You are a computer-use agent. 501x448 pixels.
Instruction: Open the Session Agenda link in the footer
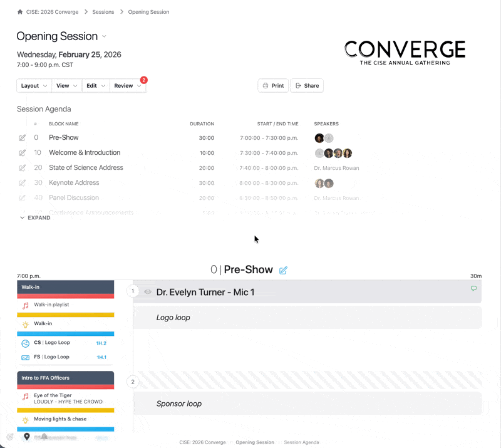click(301, 442)
